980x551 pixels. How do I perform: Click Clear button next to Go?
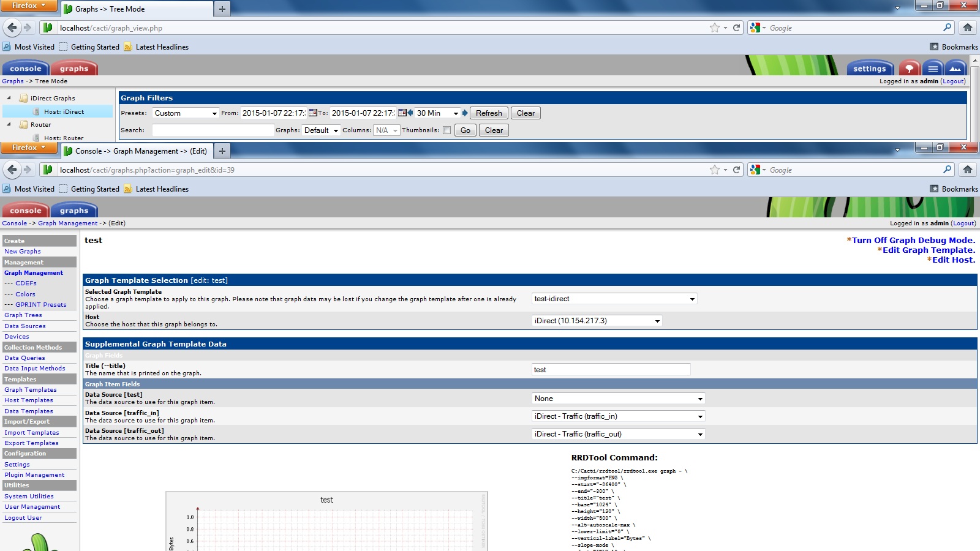pyautogui.click(x=494, y=130)
